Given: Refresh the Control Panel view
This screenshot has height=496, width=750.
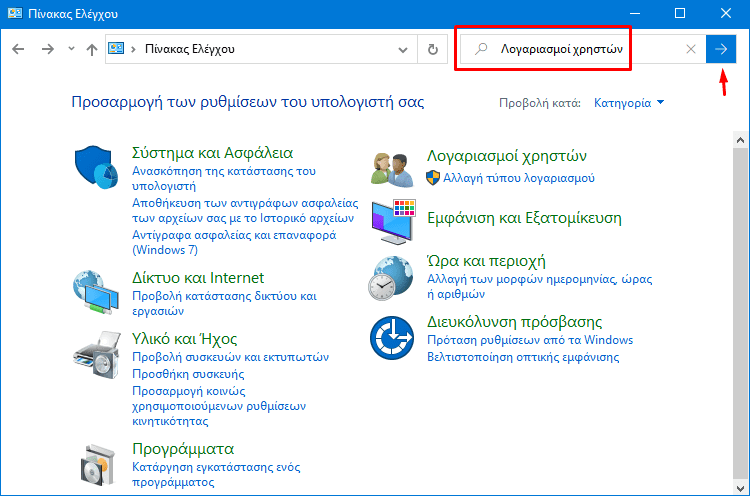Looking at the screenshot, I should [x=432, y=49].
